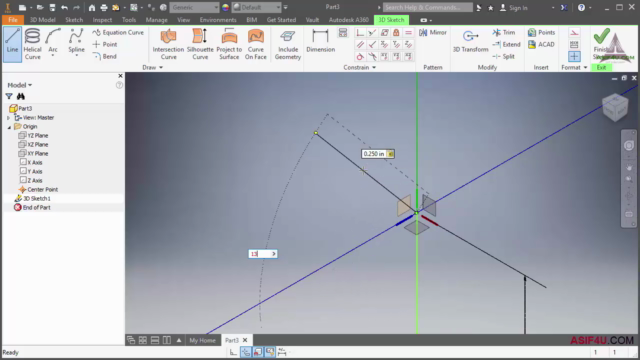This screenshot has width=640, height=360.
Task: Insert Points from file
Action: 541,32
